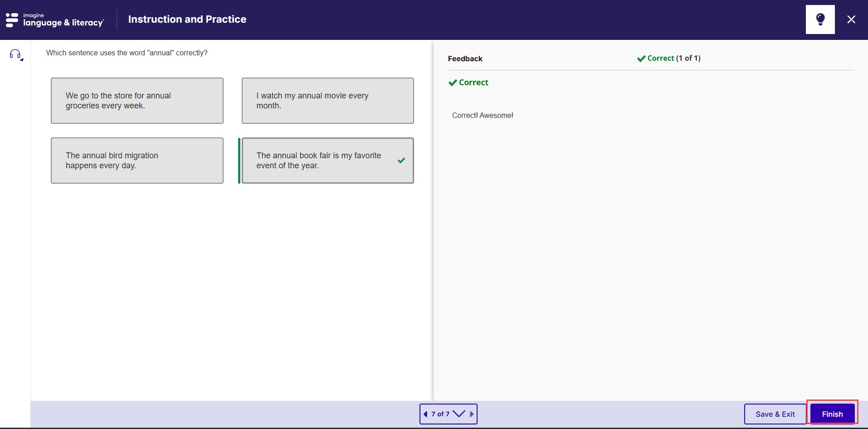Pick "The annual bird migration" answer
868x429 pixels.
click(x=137, y=161)
